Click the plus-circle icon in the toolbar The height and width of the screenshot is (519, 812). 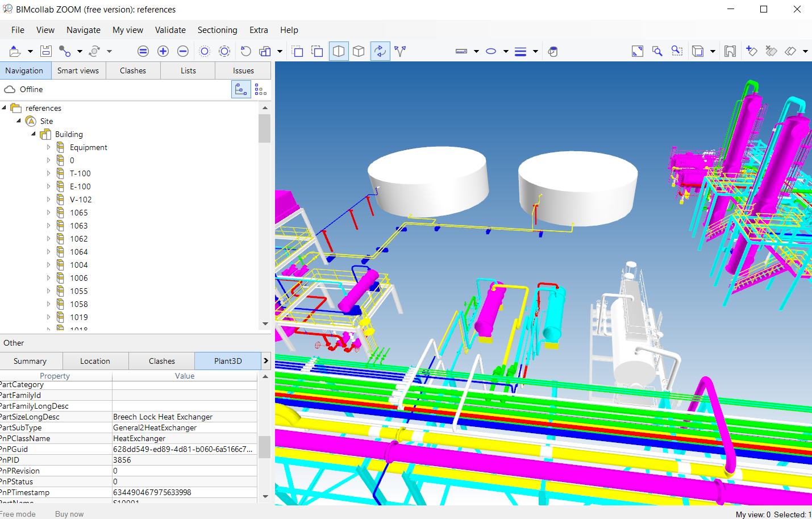tap(163, 51)
